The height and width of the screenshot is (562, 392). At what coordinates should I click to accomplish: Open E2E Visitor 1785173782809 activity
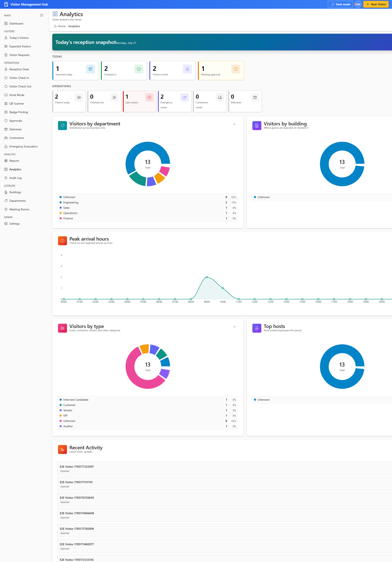click(225, 530)
